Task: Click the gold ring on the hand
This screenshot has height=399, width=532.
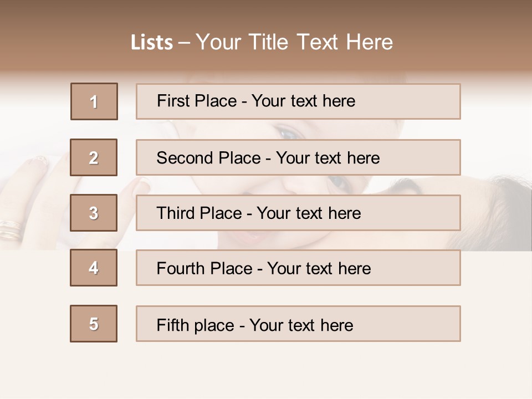Action: 10,228
